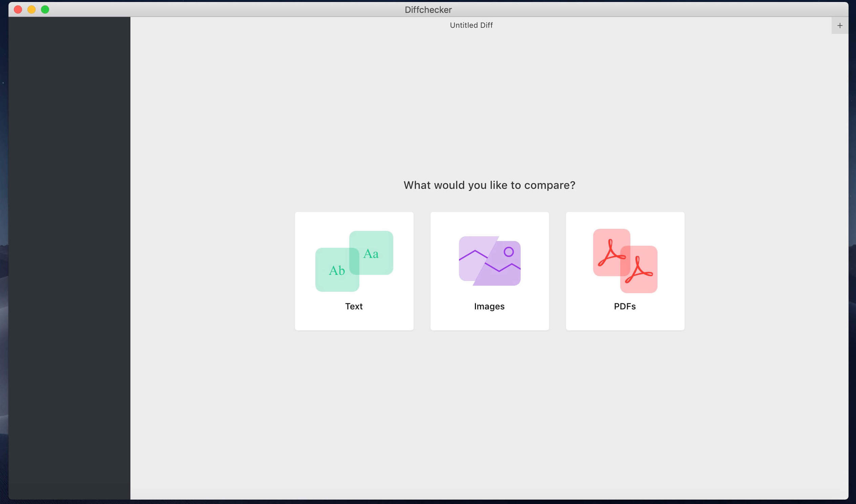This screenshot has height=504, width=856.
Task: Select the Untitled Diff tab
Action: click(471, 25)
